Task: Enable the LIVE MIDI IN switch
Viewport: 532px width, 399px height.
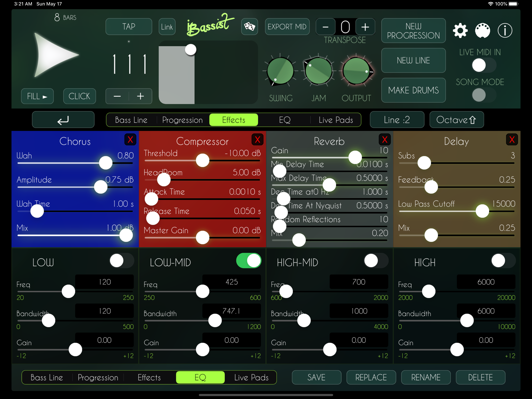Action: coord(484,65)
